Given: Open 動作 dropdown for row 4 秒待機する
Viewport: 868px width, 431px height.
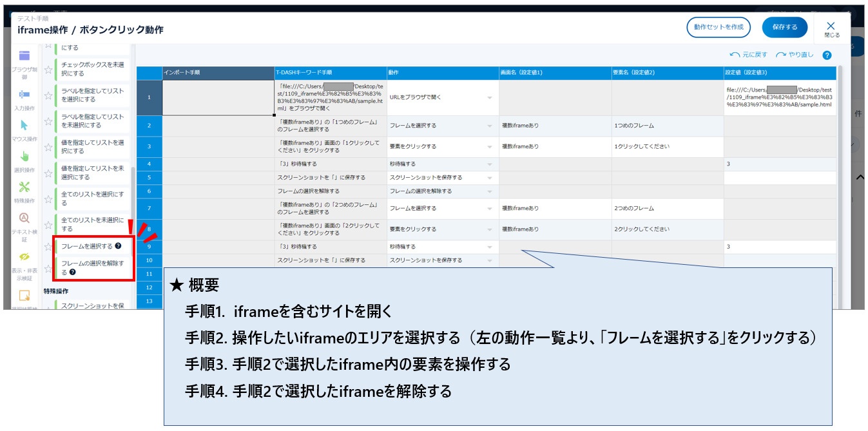Looking at the screenshot, I should 489,164.
